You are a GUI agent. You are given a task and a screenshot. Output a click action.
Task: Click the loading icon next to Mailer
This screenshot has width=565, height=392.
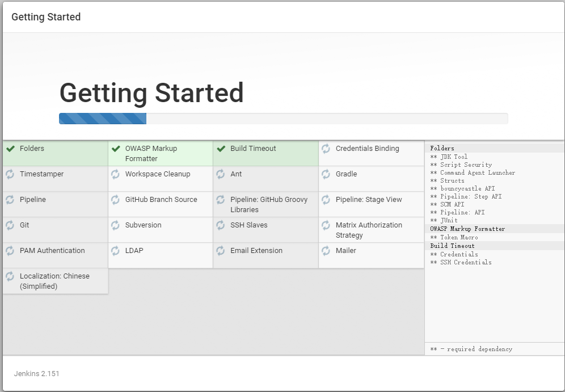click(x=326, y=251)
